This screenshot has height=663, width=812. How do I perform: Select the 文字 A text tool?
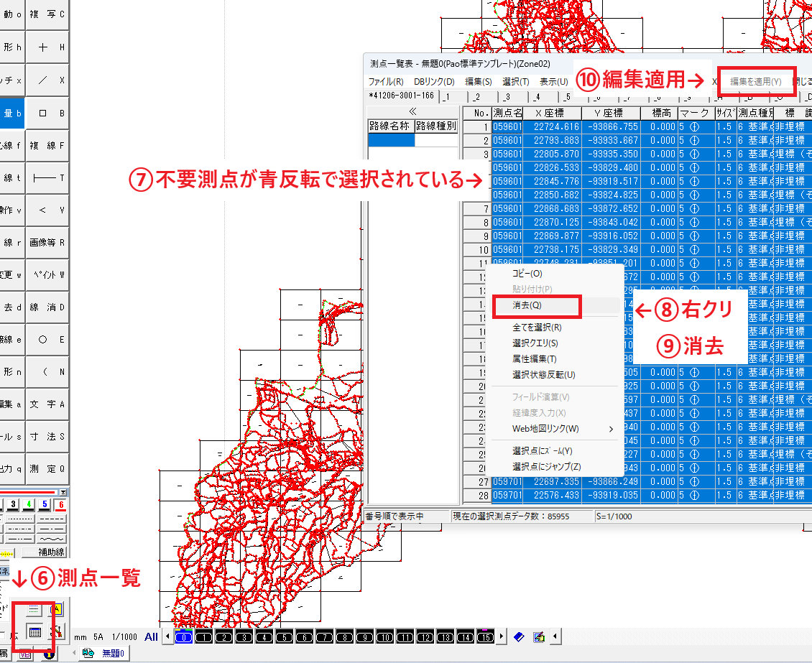[47, 404]
